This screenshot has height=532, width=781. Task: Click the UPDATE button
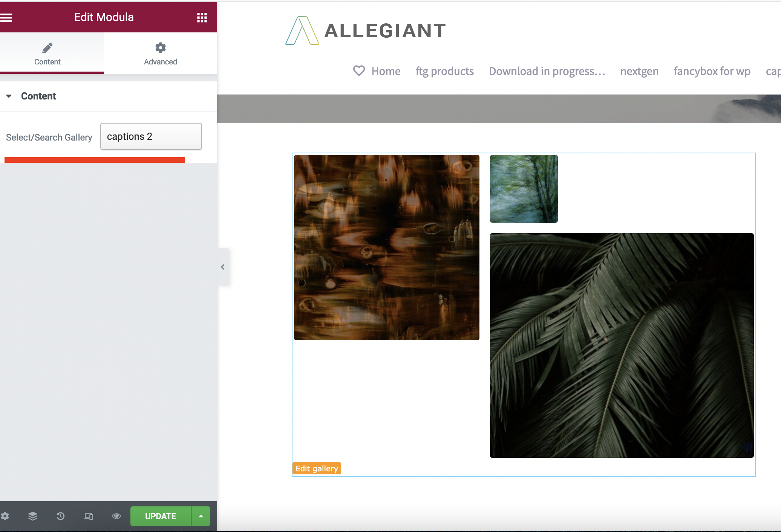click(x=161, y=516)
